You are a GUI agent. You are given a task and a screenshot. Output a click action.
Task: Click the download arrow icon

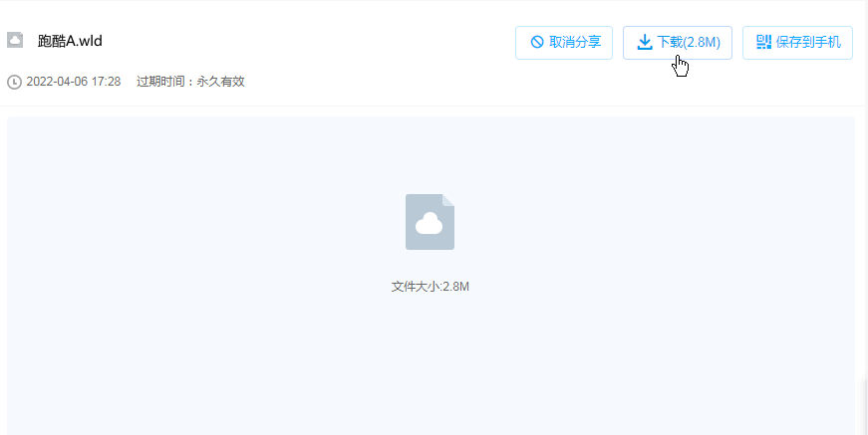pyautogui.click(x=645, y=43)
